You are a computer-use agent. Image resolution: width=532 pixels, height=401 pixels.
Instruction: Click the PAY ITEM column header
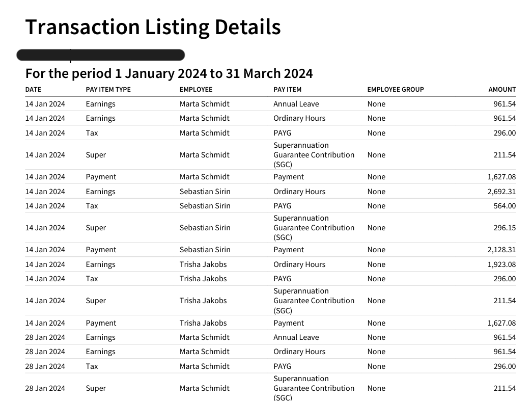tap(287, 90)
